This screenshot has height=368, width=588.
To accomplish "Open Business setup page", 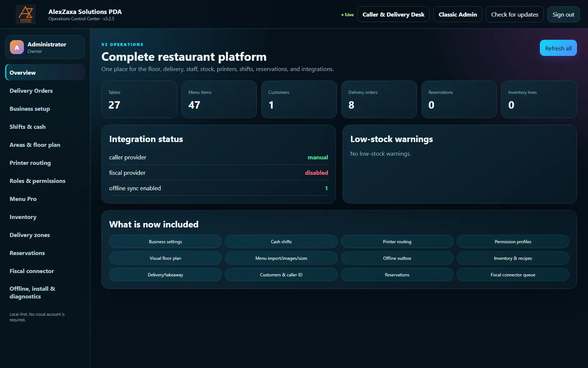I will 45,109.
